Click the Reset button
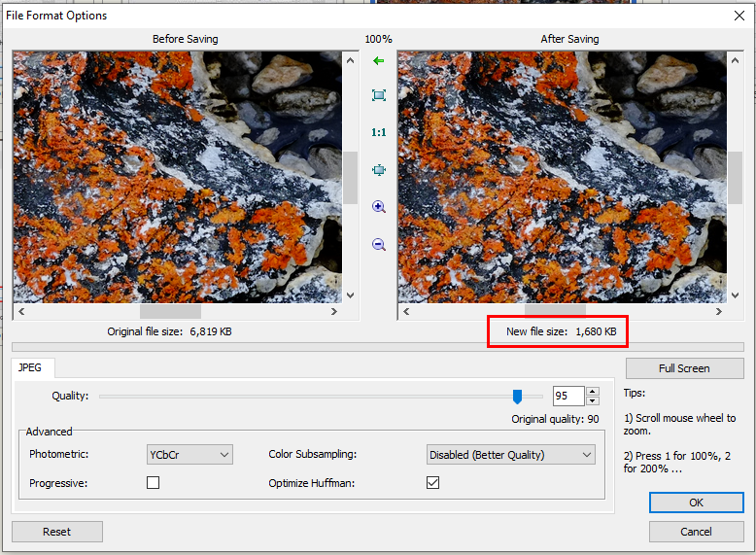The image size is (756, 555). point(56,532)
